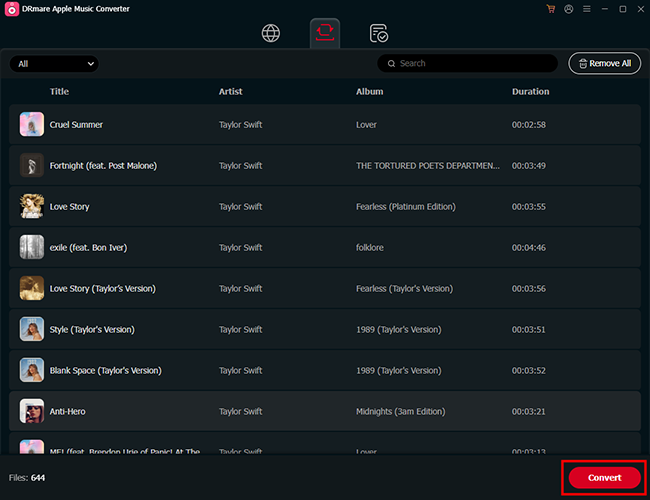The image size is (650, 500).
Task: Click the exile album artwork
Action: click(32, 248)
